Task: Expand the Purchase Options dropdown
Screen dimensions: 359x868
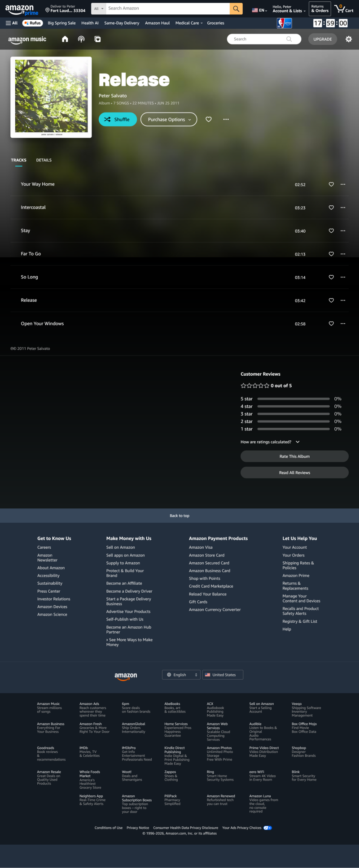Action: [x=169, y=119]
